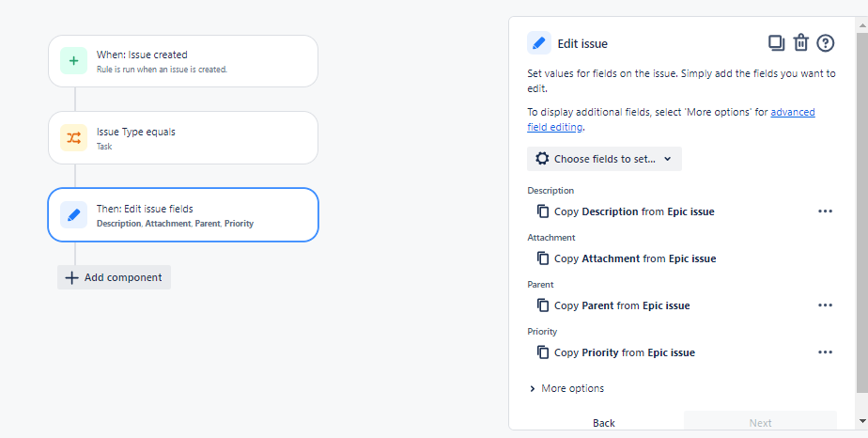Click Add component button
868x438 pixels.
click(114, 277)
